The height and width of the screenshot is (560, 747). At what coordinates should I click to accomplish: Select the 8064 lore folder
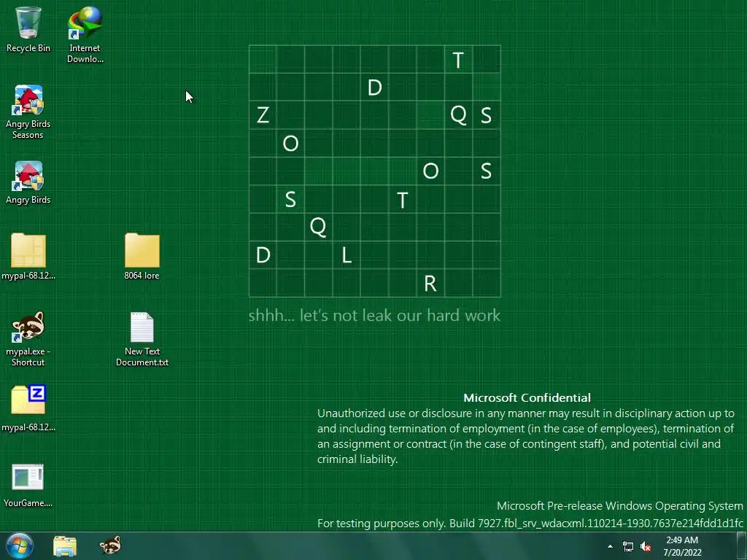coord(142,257)
